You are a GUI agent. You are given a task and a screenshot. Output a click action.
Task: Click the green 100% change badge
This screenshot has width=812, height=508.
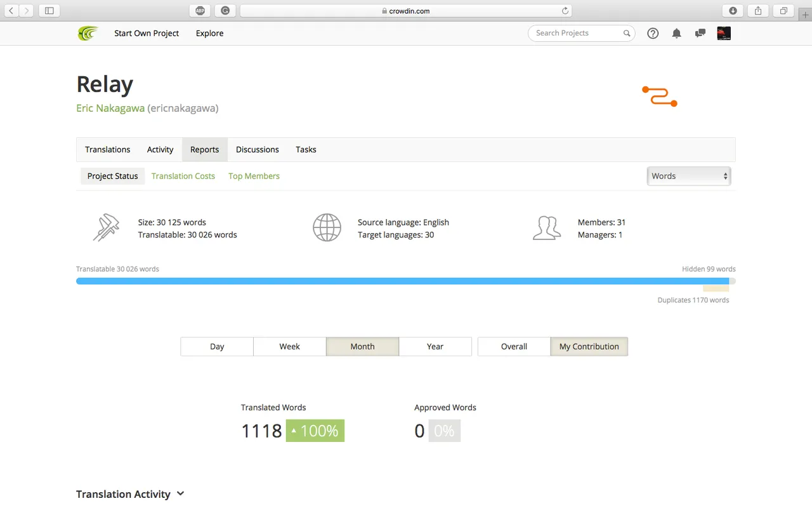point(315,431)
